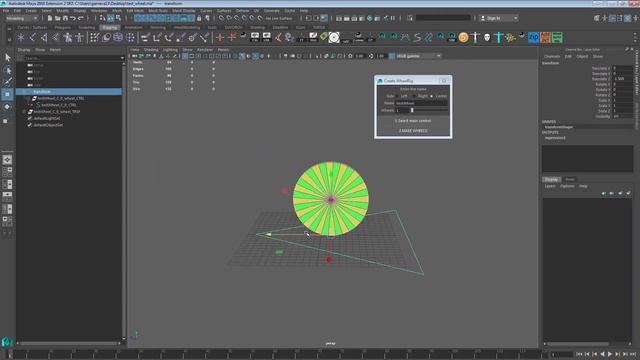This screenshot has width=640, height=360.
Task: Click the orange textured shelf icon
Action: [x=545, y=38]
